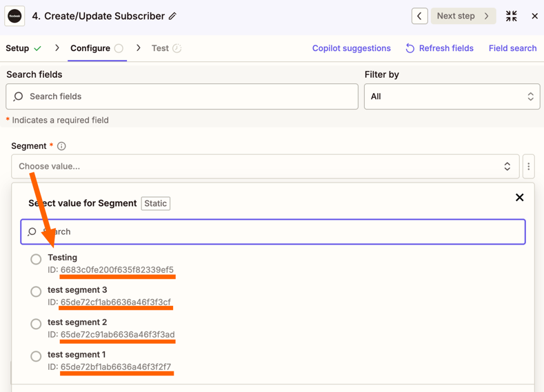Close the Select value for Segment popup
Viewport: 544px width, 392px height.
(x=519, y=198)
